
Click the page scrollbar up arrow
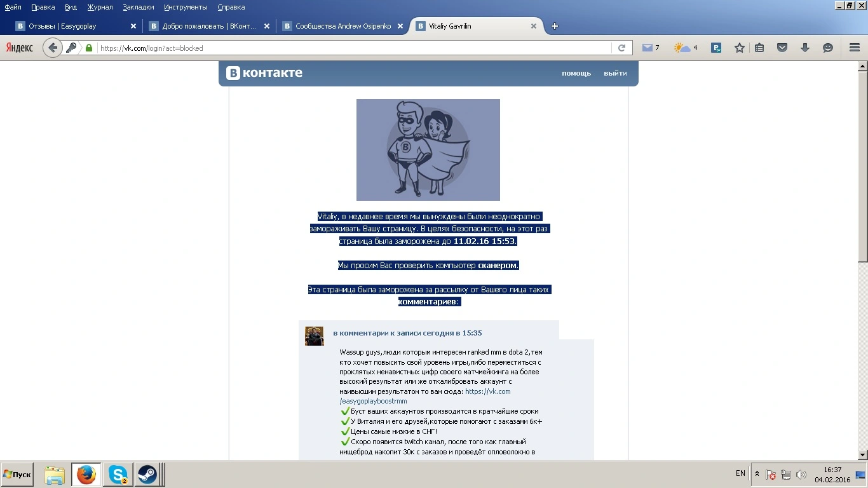(862, 66)
